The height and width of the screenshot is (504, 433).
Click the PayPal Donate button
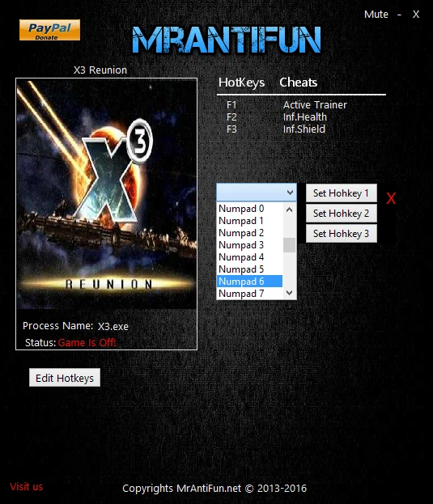(x=49, y=30)
